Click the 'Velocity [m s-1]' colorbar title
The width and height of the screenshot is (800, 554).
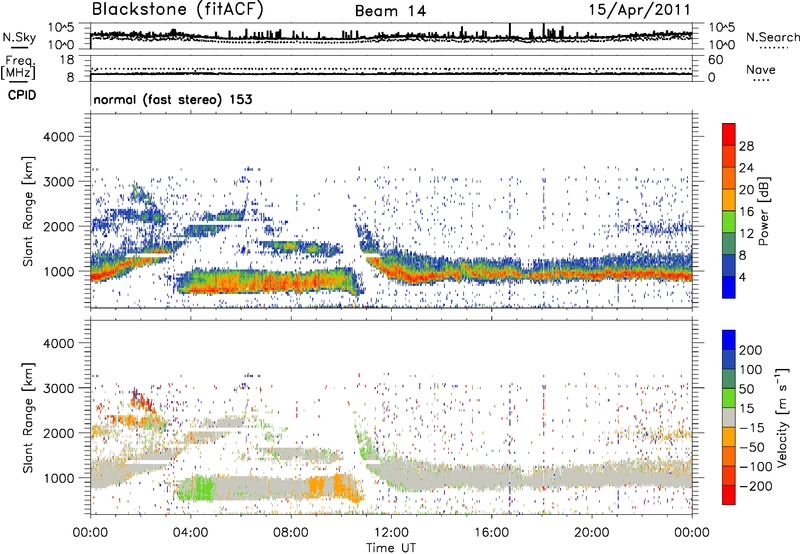(x=782, y=417)
